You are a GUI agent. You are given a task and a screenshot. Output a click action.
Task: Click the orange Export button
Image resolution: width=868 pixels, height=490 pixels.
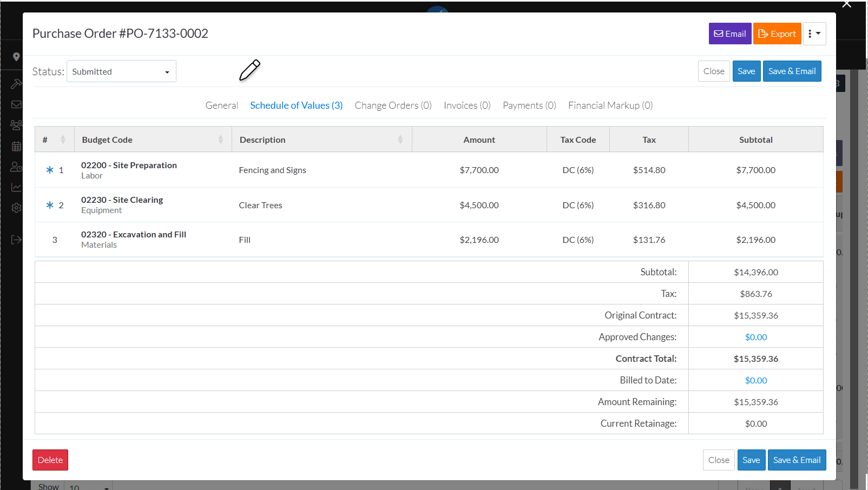pos(777,34)
